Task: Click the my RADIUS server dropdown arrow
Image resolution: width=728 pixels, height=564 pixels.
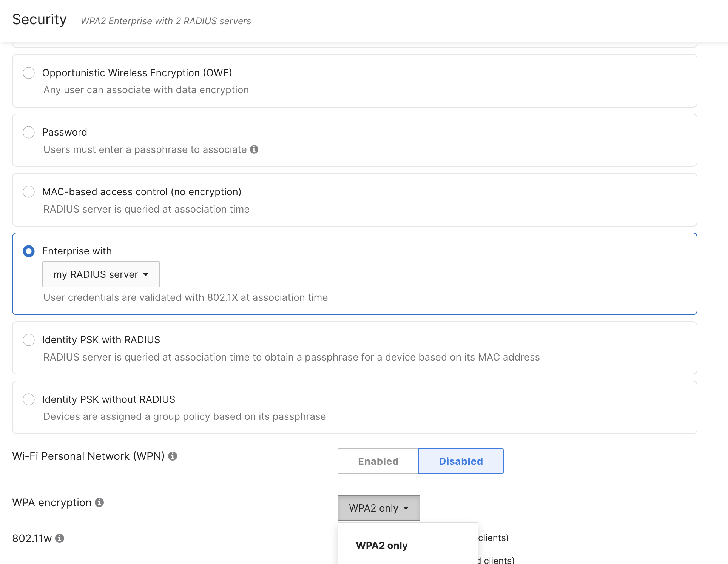Action: (146, 274)
